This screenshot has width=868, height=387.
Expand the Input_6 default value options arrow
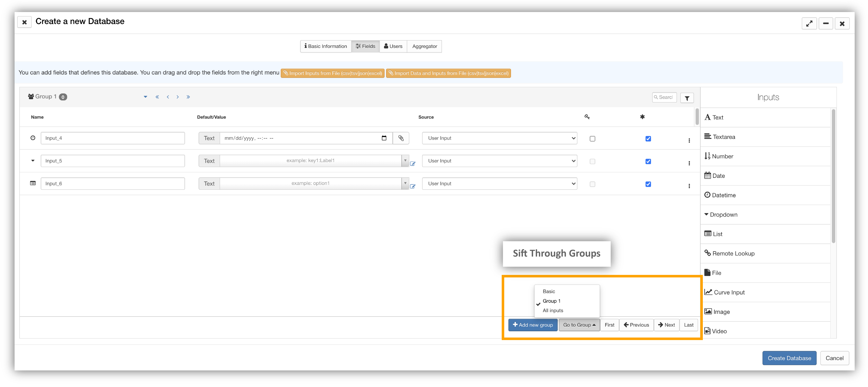click(x=405, y=183)
